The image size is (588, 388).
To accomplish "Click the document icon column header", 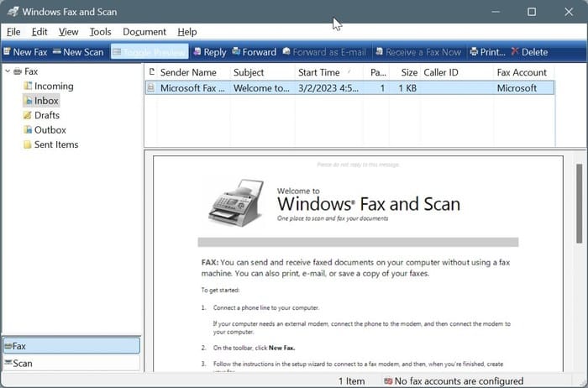I will (x=151, y=72).
